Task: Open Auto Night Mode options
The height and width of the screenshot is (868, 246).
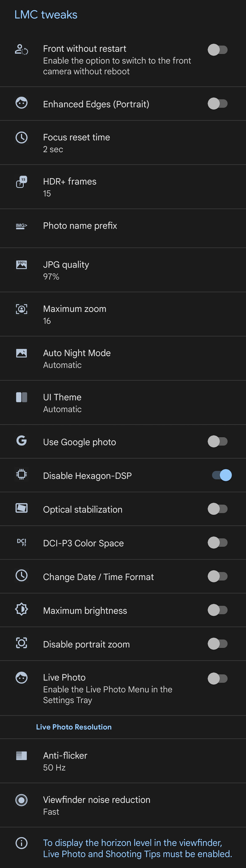Action: pyautogui.click(x=123, y=359)
